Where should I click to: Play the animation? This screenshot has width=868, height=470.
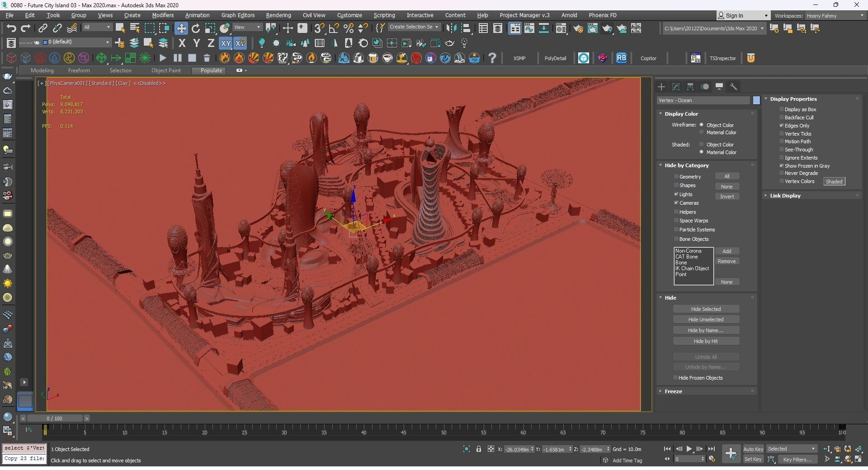tap(689, 449)
